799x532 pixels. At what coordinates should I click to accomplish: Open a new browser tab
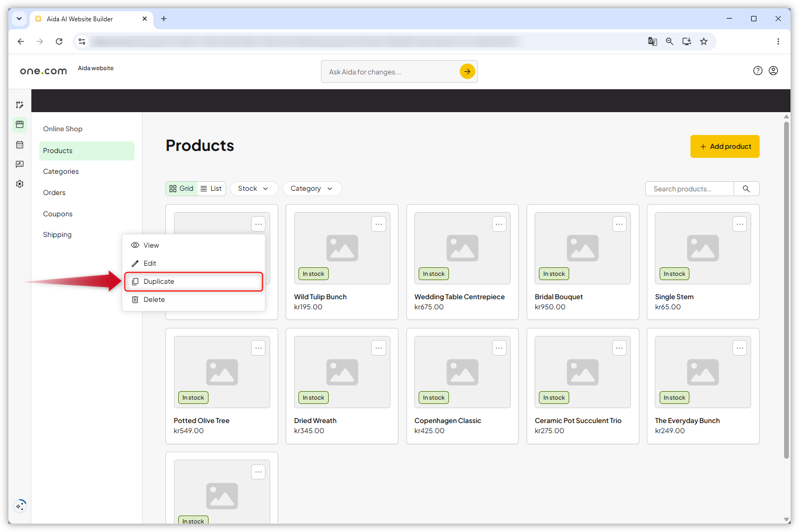(x=164, y=19)
